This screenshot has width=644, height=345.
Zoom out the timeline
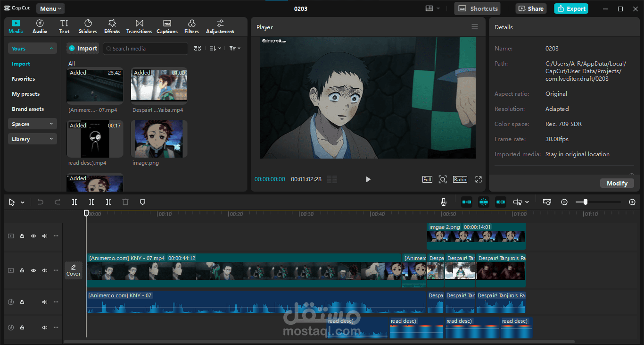(564, 202)
